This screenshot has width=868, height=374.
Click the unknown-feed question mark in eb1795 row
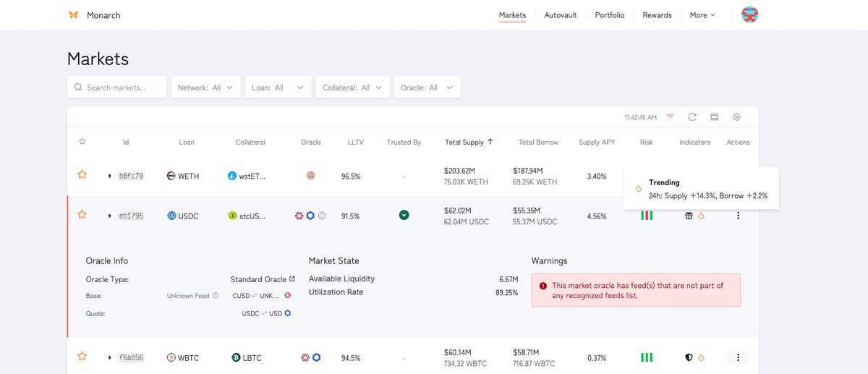(x=323, y=216)
